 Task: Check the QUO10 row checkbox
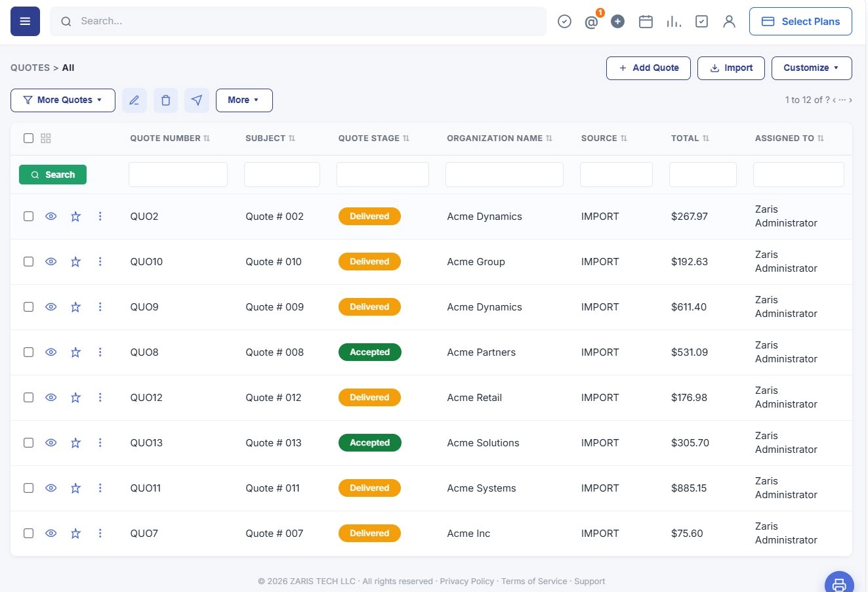click(28, 262)
